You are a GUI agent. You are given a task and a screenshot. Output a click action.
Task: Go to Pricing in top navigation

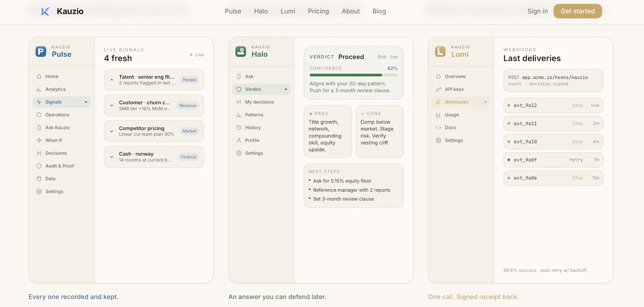click(318, 11)
